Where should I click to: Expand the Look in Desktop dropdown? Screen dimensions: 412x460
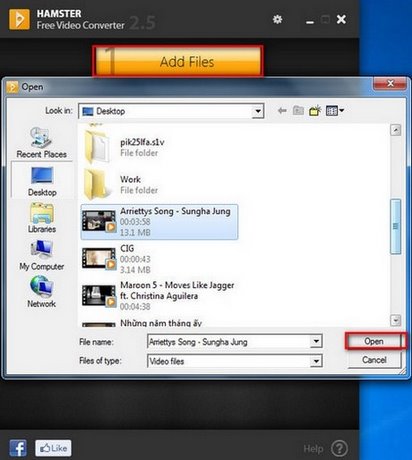(257, 111)
